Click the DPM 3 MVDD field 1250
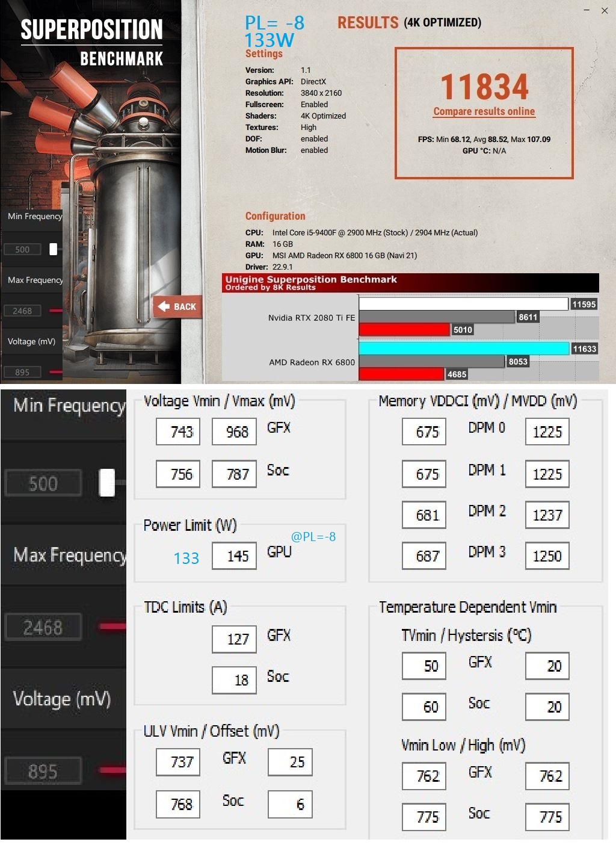616x845 pixels. click(x=547, y=556)
